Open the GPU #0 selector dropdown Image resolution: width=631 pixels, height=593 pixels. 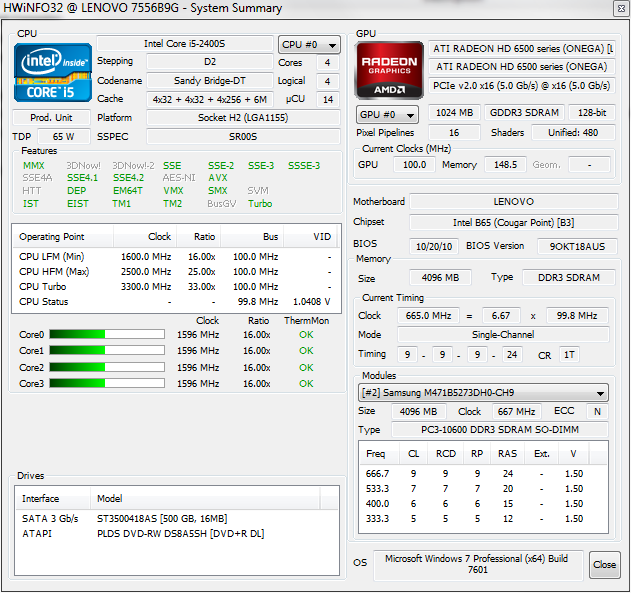pyautogui.click(x=387, y=114)
